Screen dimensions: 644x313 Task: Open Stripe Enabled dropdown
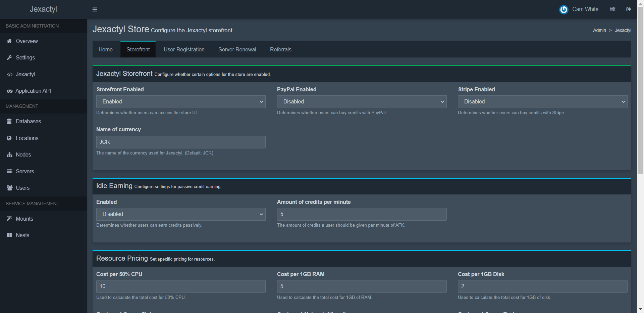click(542, 102)
